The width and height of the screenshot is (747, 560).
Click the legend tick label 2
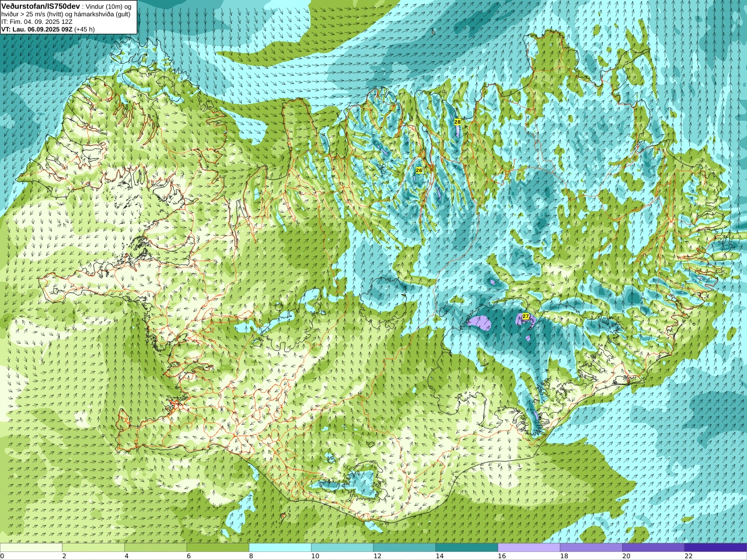[x=64, y=556]
